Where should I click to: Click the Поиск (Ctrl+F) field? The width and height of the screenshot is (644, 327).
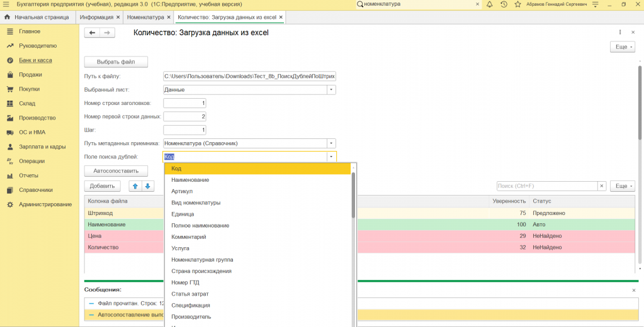(x=547, y=186)
